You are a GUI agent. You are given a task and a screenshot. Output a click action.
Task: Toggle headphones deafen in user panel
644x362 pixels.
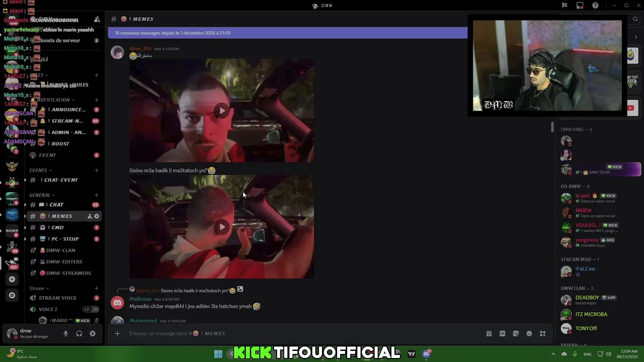pyautogui.click(x=79, y=333)
